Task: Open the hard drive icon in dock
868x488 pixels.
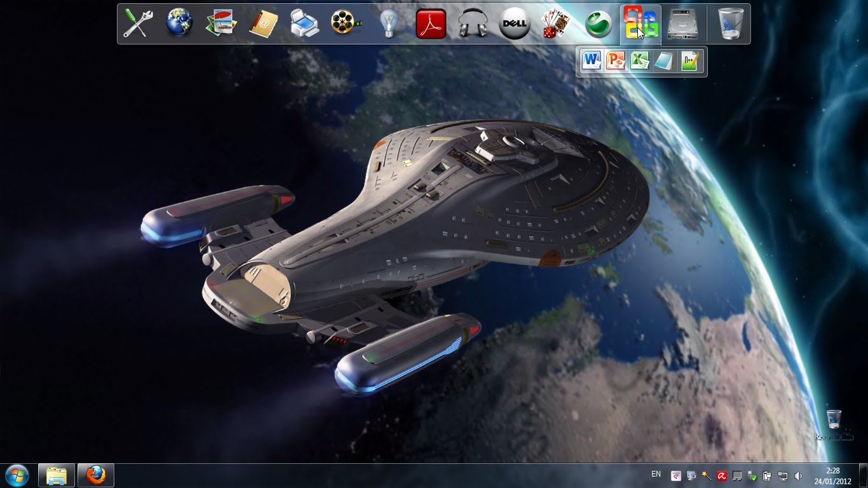Action: coord(683,24)
